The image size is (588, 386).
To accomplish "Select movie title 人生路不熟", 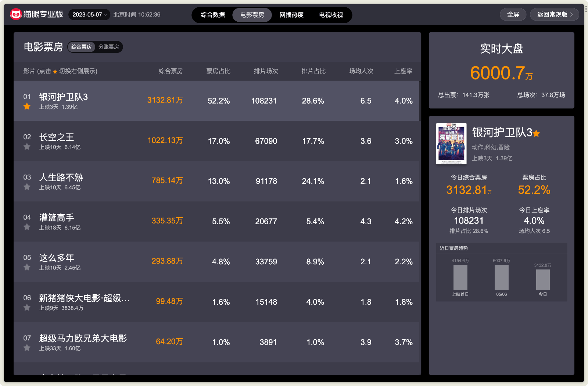I will coord(61,178).
